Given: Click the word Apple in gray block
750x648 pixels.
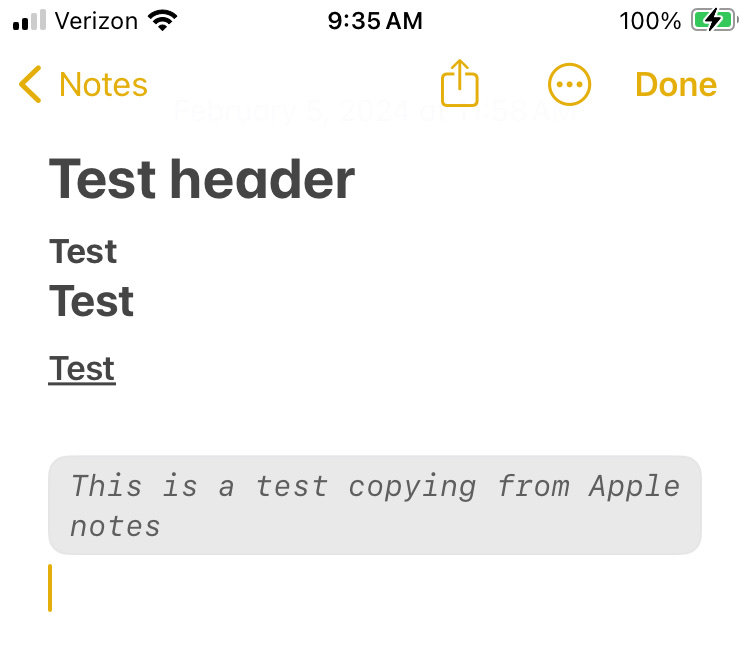Looking at the screenshot, I should (x=634, y=487).
